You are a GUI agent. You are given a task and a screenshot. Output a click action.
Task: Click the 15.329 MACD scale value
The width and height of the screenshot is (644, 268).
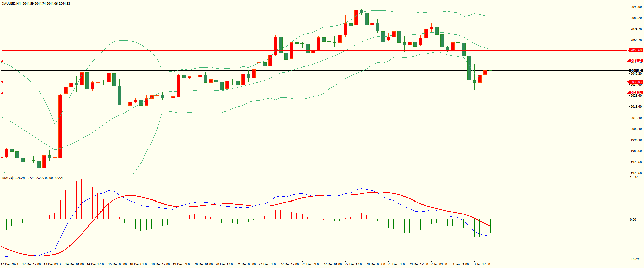pyautogui.click(x=635, y=177)
